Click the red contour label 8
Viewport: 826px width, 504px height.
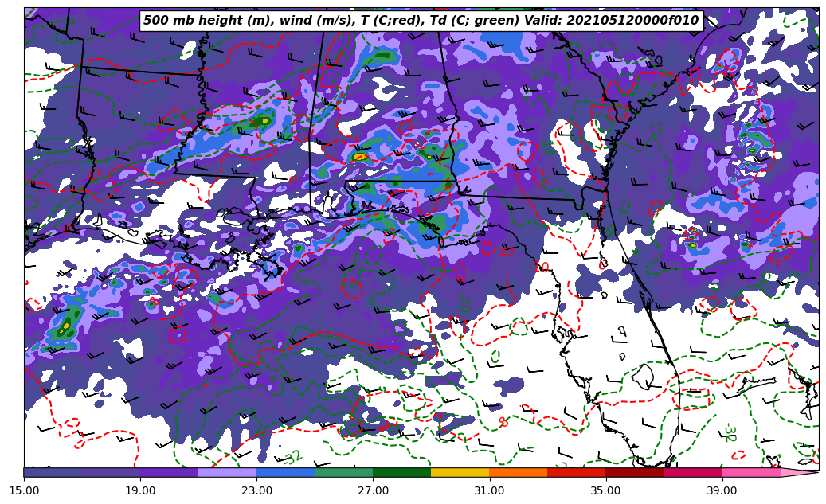(x=503, y=422)
